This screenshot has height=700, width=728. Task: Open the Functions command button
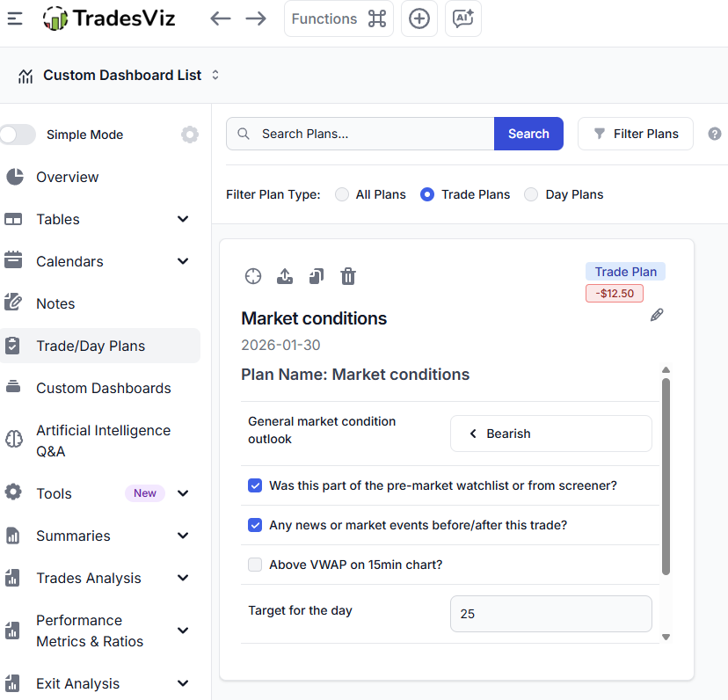(x=339, y=18)
